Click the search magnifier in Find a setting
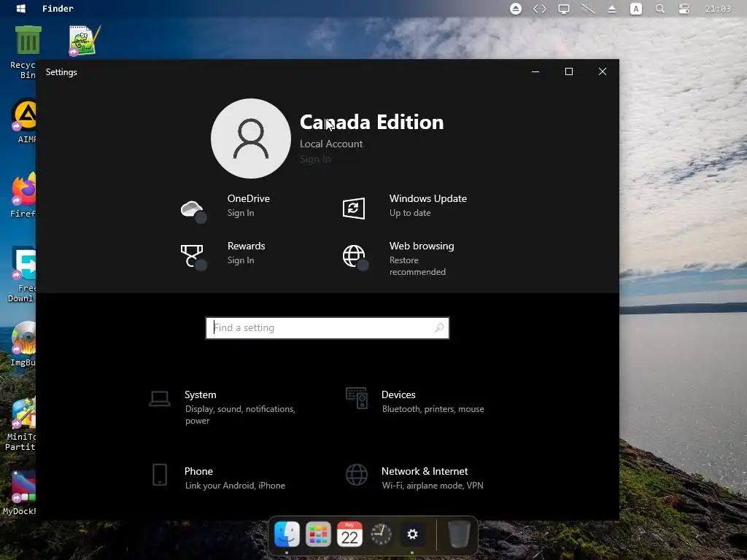 click(x=438, y=327)
